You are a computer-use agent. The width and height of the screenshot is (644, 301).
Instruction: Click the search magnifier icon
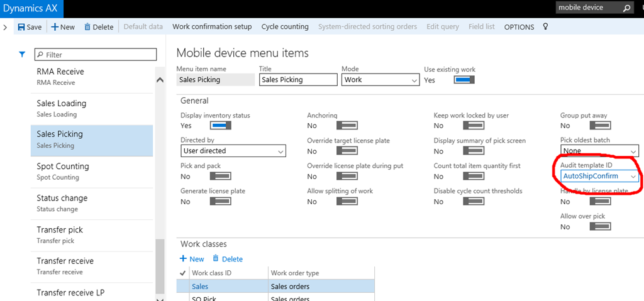(626, 8)
